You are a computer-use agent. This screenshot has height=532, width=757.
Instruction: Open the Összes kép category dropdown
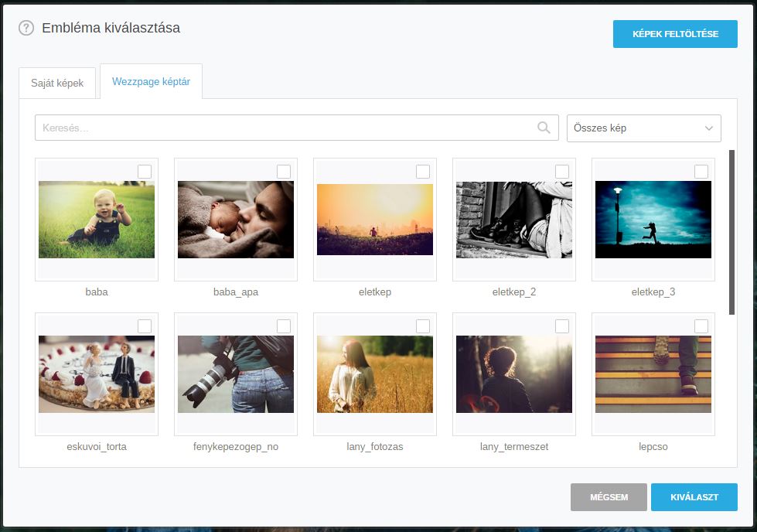pos(643,128)
